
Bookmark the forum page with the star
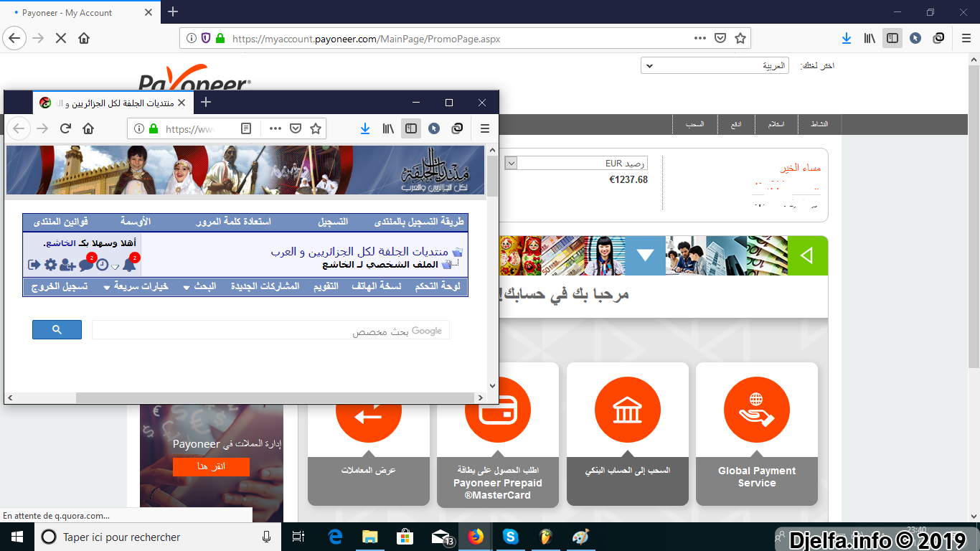[x=315, y=128]
